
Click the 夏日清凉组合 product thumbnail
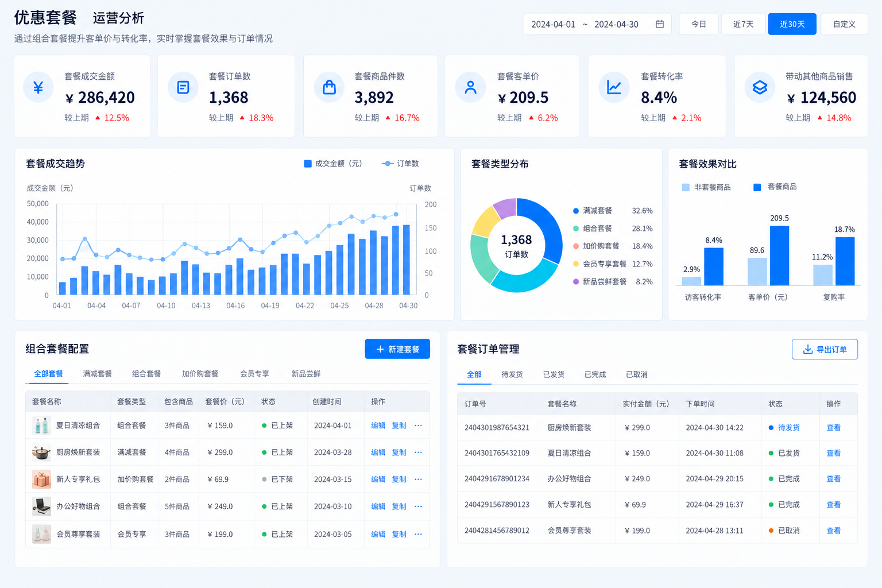point(41,425)
